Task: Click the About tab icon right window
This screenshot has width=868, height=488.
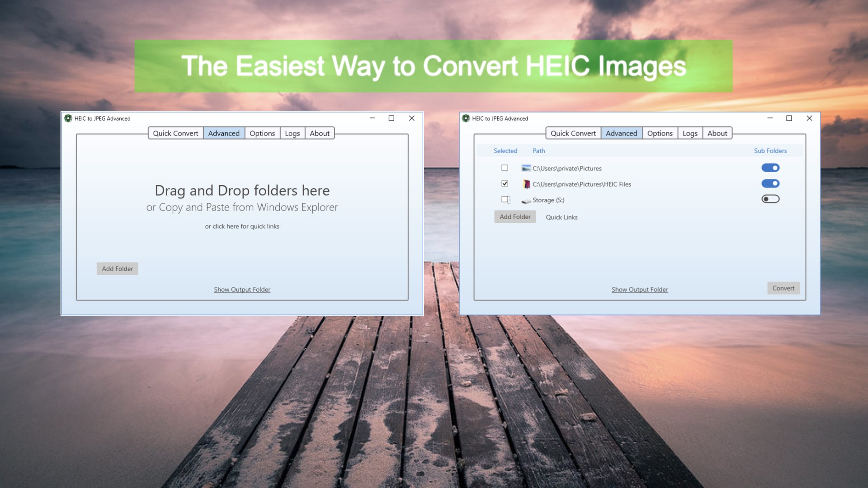Action: click(x=717, y=132)
